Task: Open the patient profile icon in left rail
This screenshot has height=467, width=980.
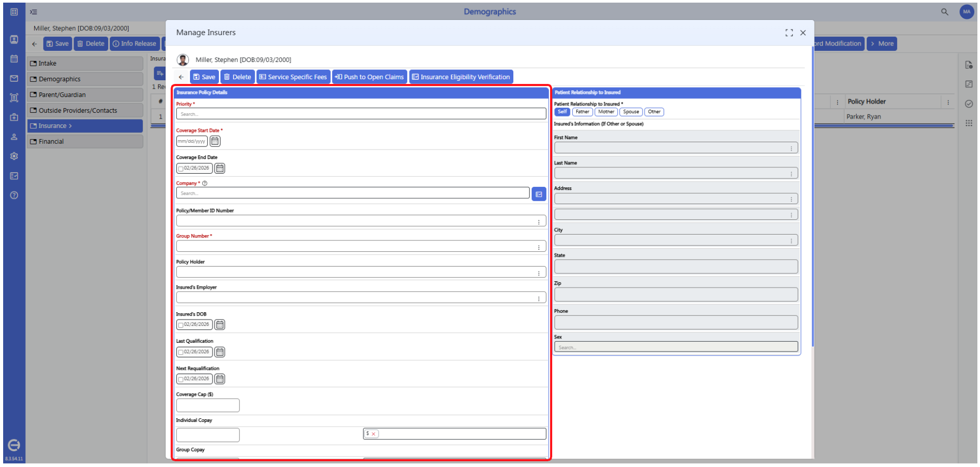Action: point(14,40)
